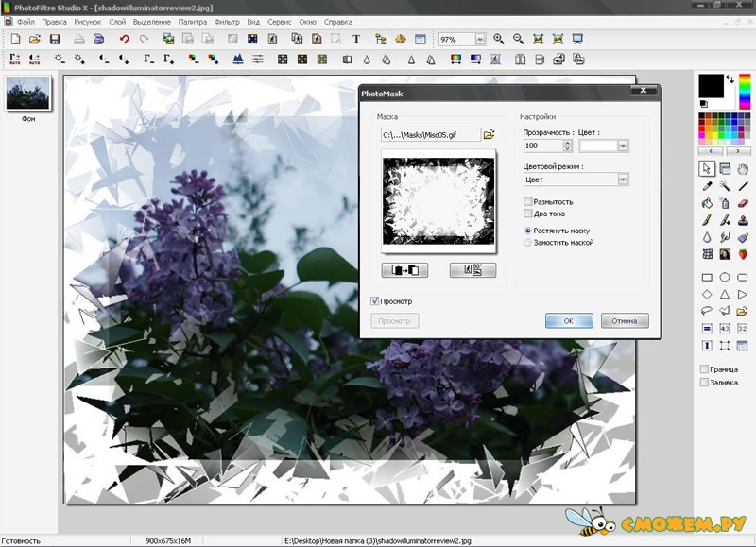The width and height of the screenshot is (756, 547).
Task: Select Замостить маской radio option
Action: click(528, 243)
